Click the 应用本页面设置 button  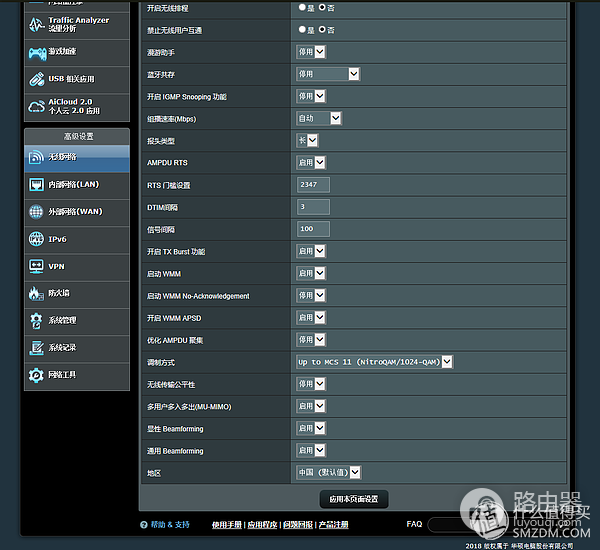353,499
